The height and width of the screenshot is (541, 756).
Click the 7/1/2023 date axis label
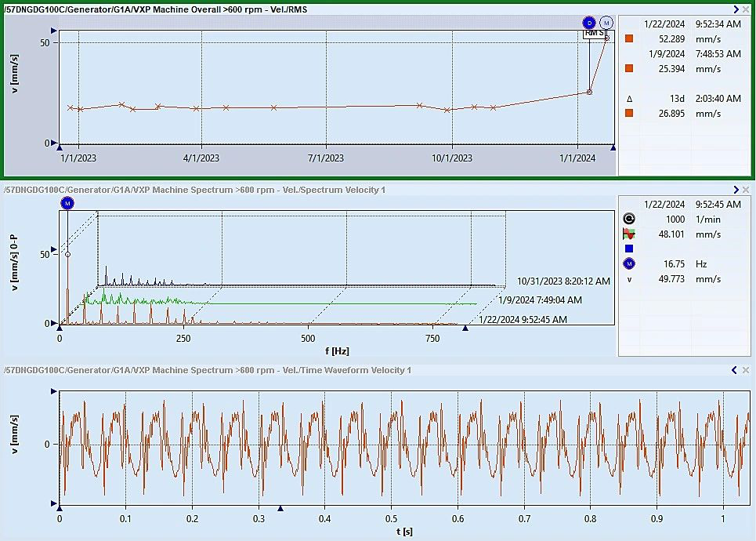point(326,158)
